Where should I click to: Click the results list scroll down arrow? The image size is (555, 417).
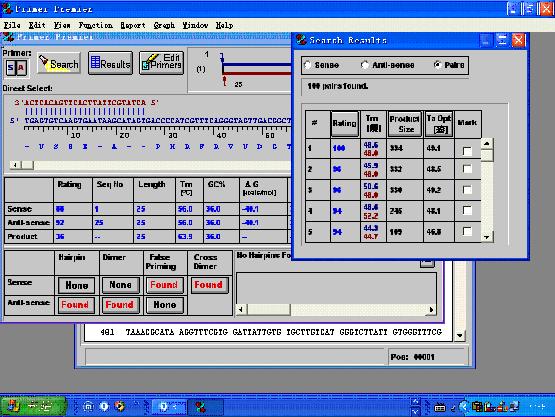(487, 237)
